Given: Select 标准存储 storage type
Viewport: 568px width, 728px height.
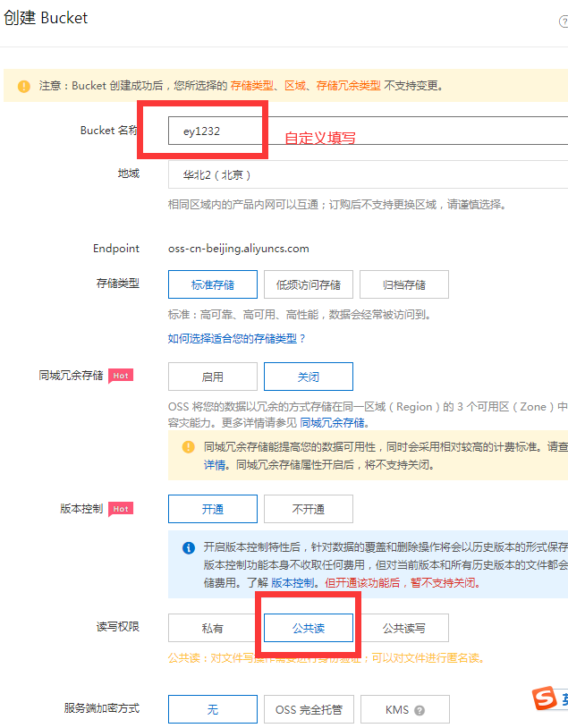Looking at the screenshot, I should (x=212, y=284).
